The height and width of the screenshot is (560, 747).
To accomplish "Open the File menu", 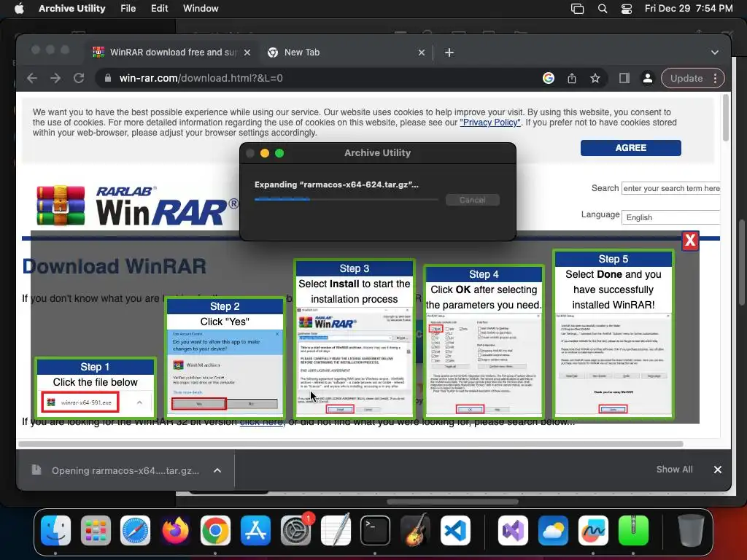I will coord(128,8).
